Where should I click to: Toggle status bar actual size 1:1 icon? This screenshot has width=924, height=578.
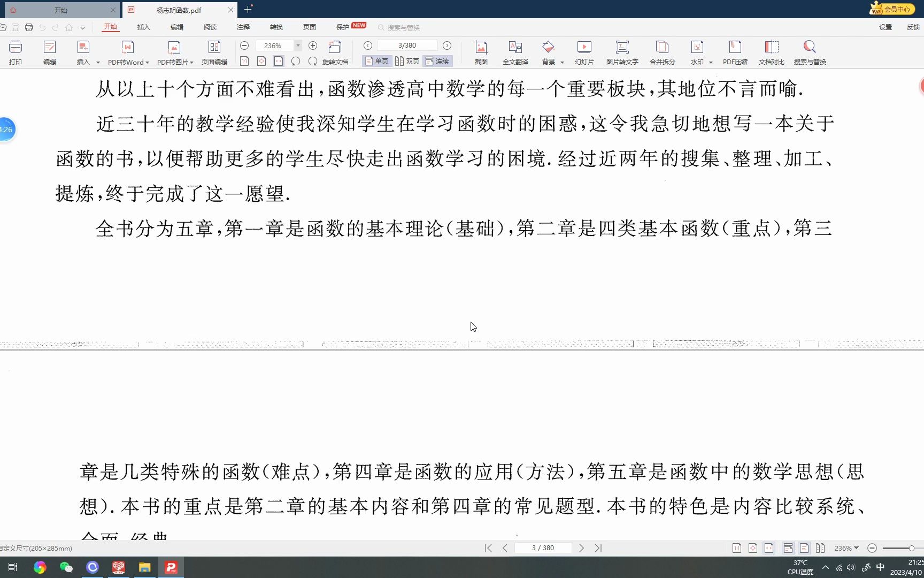[x=737, y=548]
